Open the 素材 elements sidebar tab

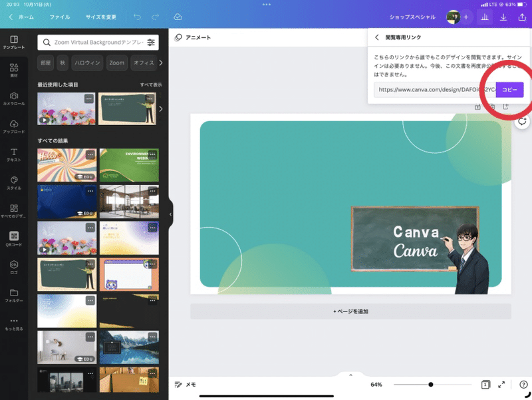point(14,71)
